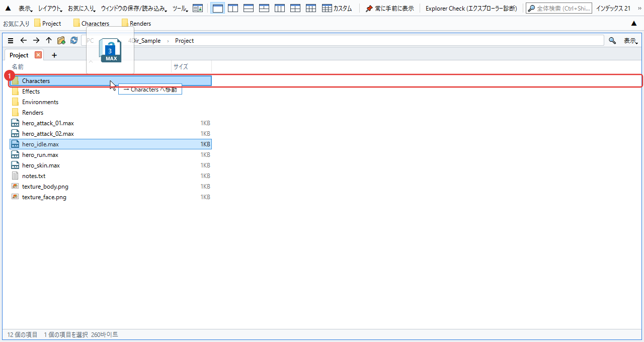Viewport: 644px width, 342px height.
Task: Select the three-column layout
Action: coord(280,9)
